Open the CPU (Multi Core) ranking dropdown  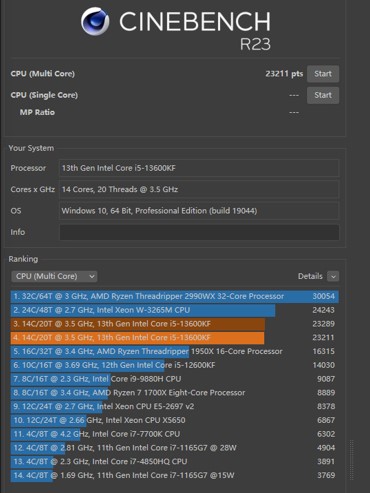point(54,276)
